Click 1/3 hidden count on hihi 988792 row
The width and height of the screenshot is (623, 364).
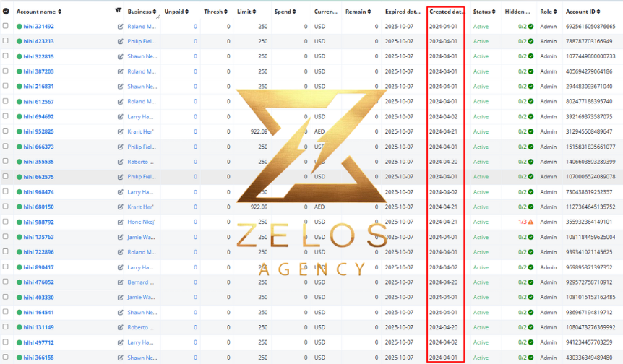click(522, 222)
